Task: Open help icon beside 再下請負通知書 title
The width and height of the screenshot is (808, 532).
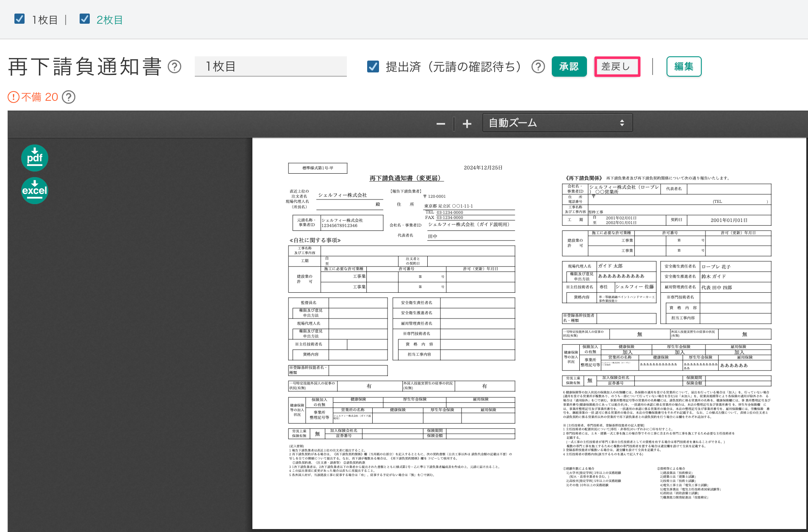Action: (x=174, y=66)
